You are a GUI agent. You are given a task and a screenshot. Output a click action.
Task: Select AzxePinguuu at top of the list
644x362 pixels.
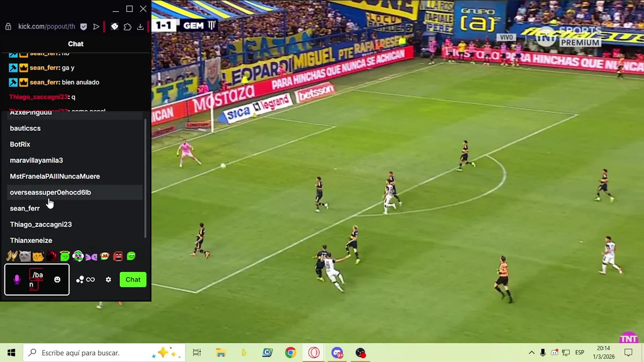(75, 115)
